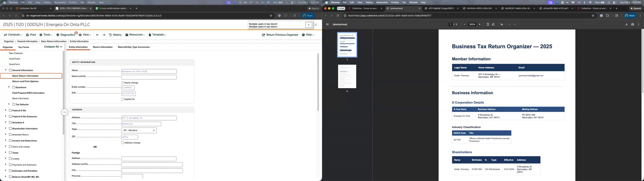
Task: Click the forward arrow in organizer toolbar
Action: coord(104,35)
